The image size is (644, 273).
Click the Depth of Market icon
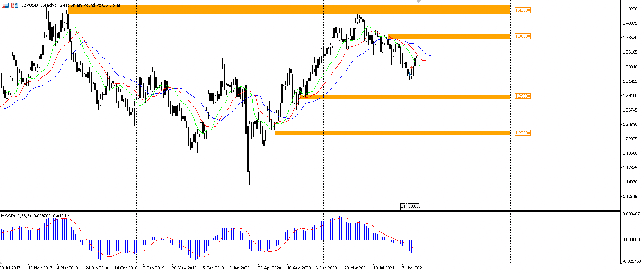5,5
